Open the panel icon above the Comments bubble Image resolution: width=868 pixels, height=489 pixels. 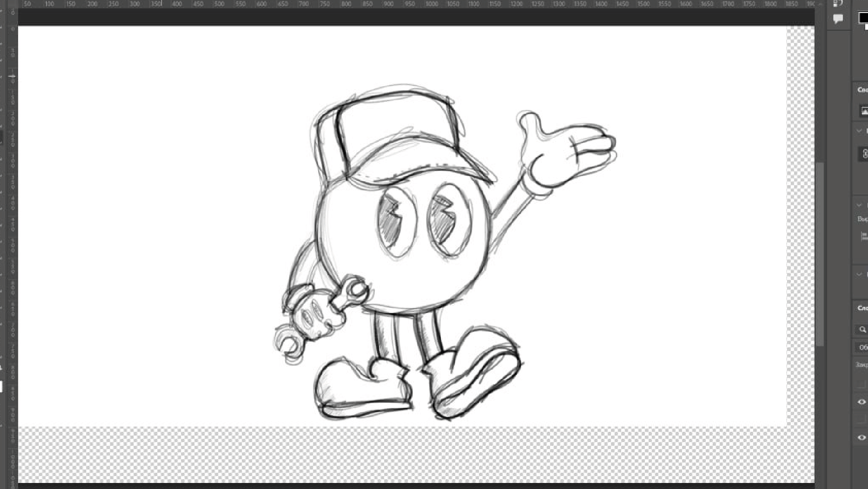tap(838, 3)
